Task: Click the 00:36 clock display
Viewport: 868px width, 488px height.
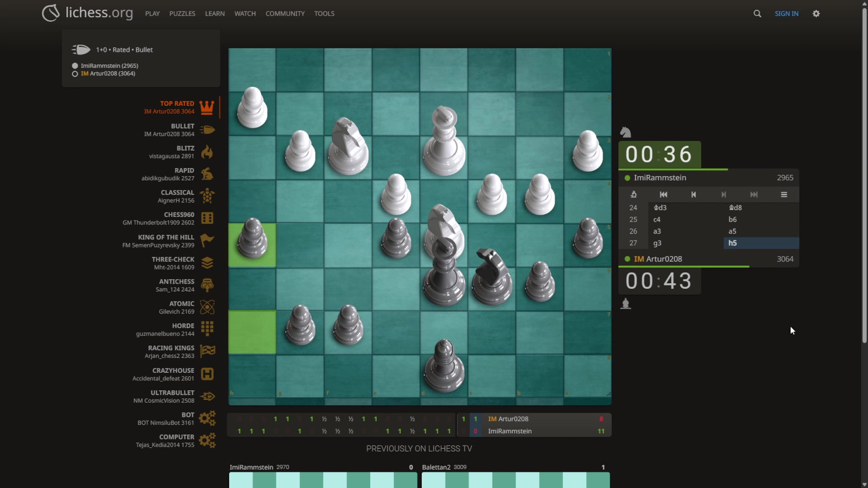Action: 660,155
